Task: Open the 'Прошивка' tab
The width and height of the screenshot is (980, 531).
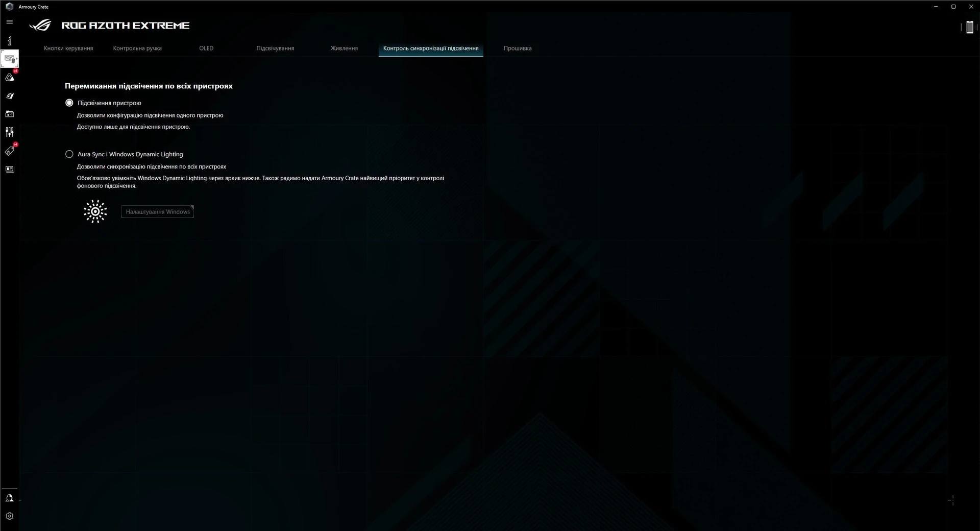Action: coord(518,48)
